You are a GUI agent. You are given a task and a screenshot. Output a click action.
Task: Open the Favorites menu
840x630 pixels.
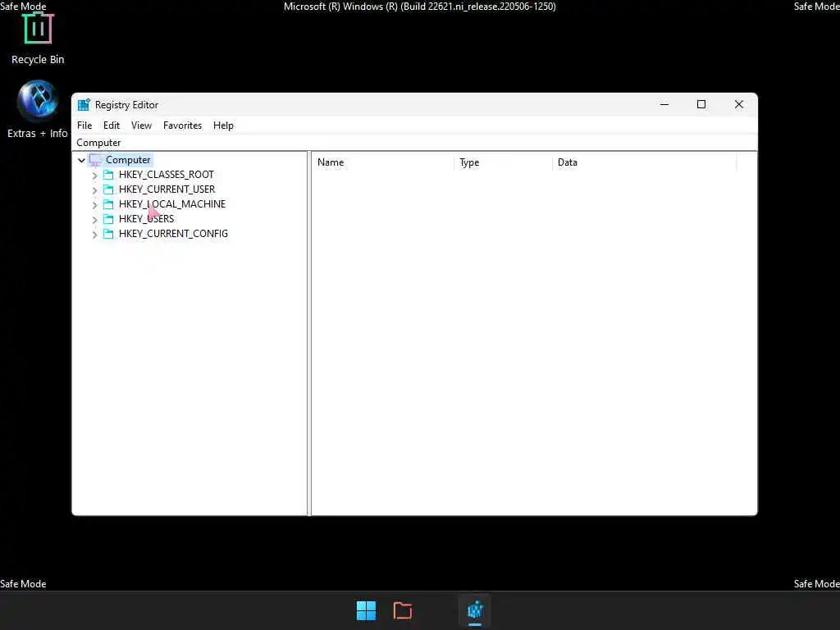[183, 126]
